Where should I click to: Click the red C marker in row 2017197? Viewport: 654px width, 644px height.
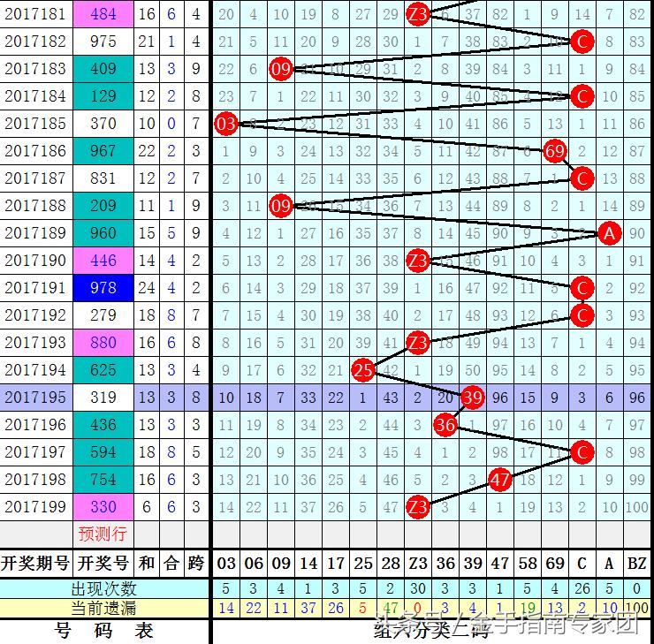pos(582,452)
